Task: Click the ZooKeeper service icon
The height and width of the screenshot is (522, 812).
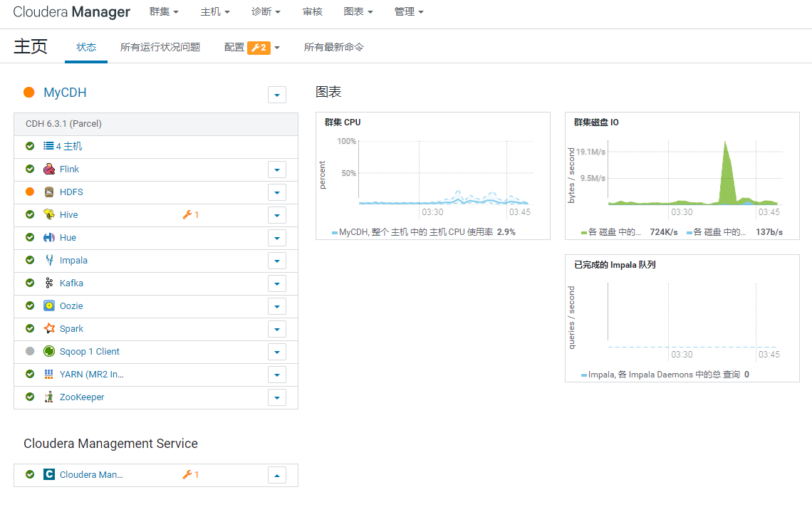Action: [49, 397]
